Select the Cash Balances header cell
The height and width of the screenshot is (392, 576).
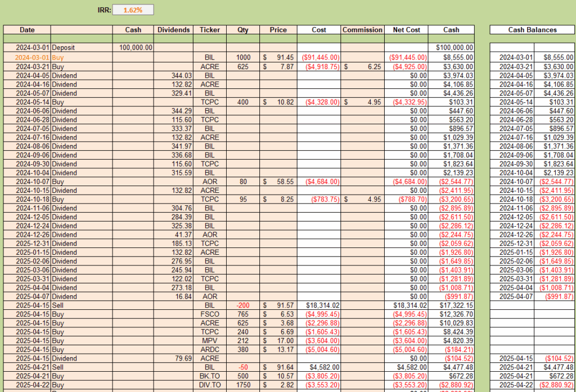532,30
